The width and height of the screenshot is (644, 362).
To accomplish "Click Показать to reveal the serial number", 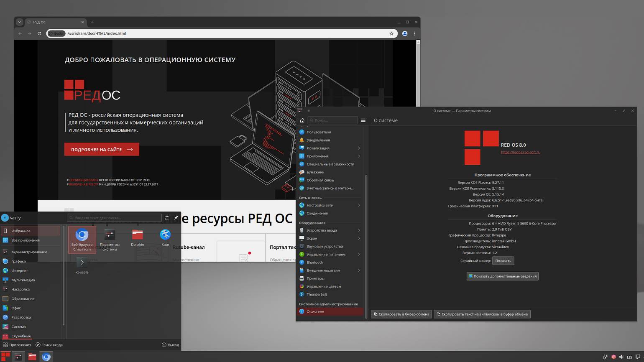I will [503, 261].
